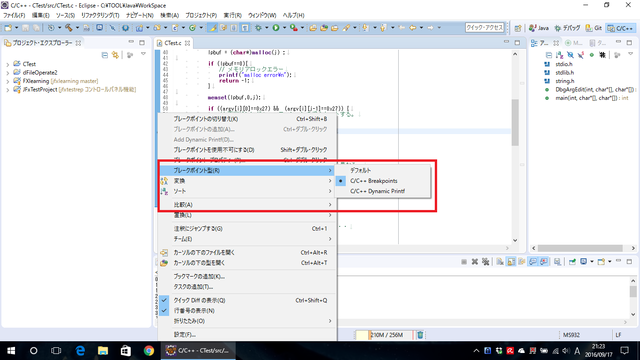
Task: Click the Eclipse taskbar window button
Action: [x=198, y=351]
